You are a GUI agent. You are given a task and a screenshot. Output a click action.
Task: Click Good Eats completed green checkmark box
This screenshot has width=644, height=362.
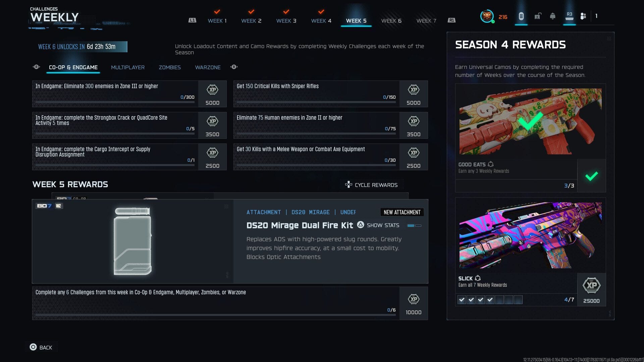pyautogui.click(x=592, y=176)
